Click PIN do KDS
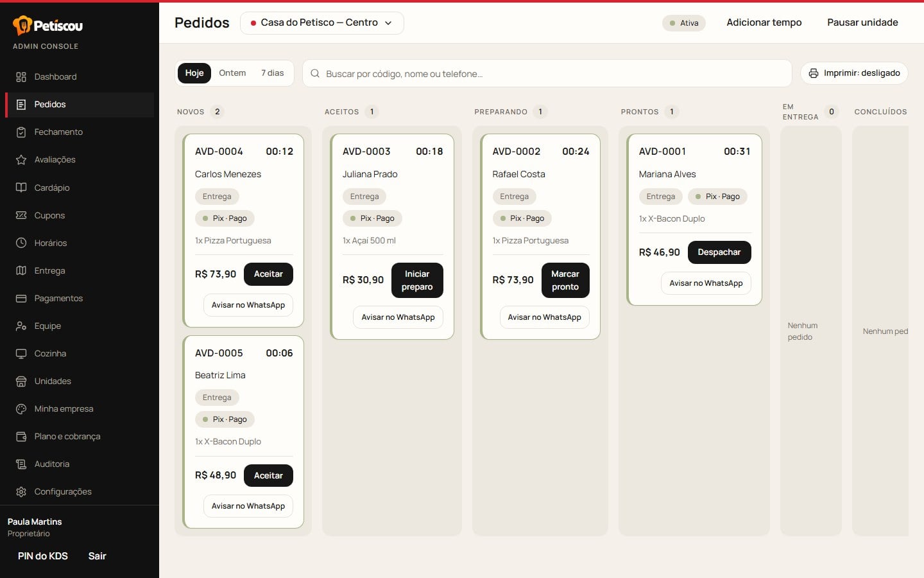This screenshot has width=924, height=578. (x=43, y=556)
